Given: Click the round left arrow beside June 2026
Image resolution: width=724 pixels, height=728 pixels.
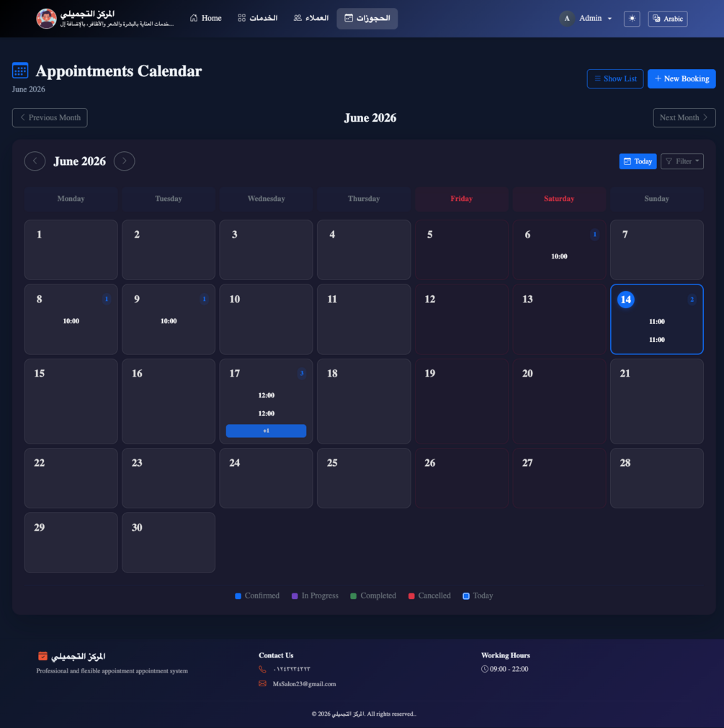Looking at the screenshot, I should click(x=35, y=161).
